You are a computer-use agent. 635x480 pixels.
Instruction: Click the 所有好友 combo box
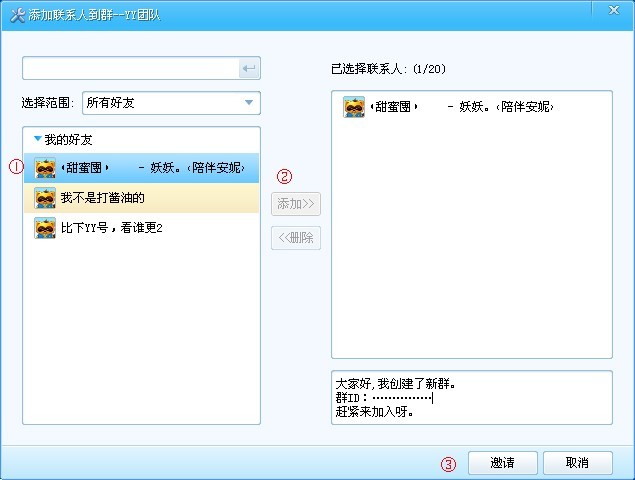(x=171, y=103)
